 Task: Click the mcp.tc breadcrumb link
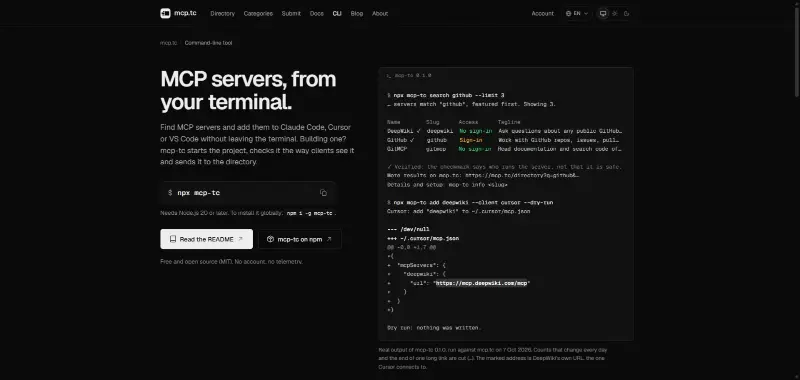168,43
